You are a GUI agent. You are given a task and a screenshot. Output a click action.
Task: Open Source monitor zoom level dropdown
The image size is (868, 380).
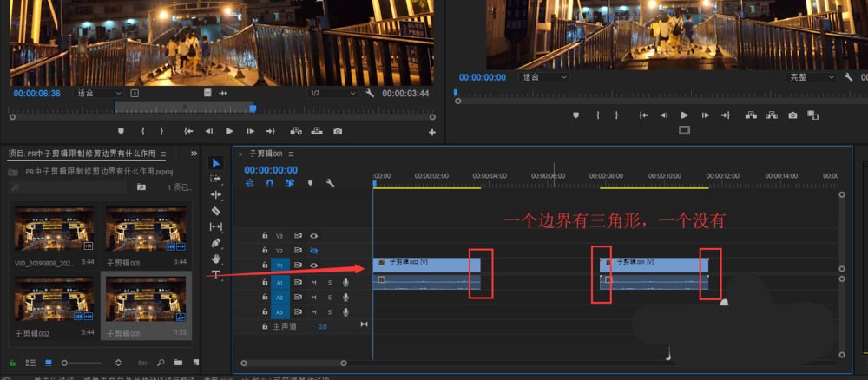click(x=99, y=93)
